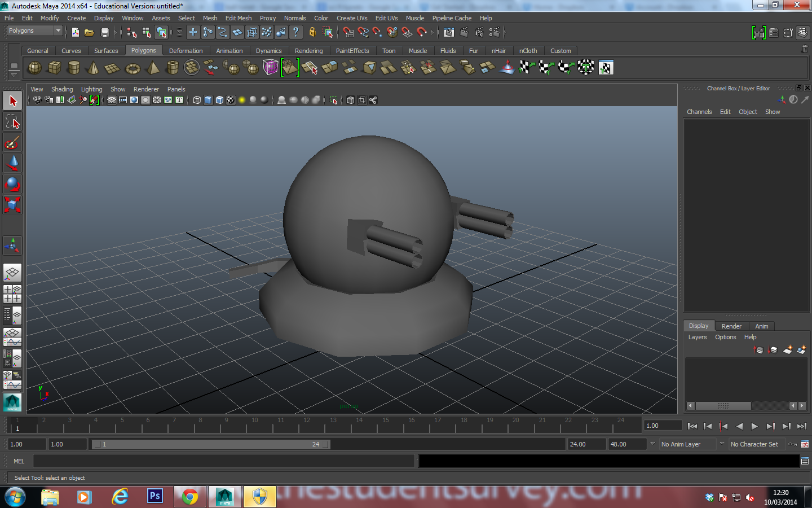Create a polygon cone using the shelf
Screen dimensions: 812x508
[94, 67]
